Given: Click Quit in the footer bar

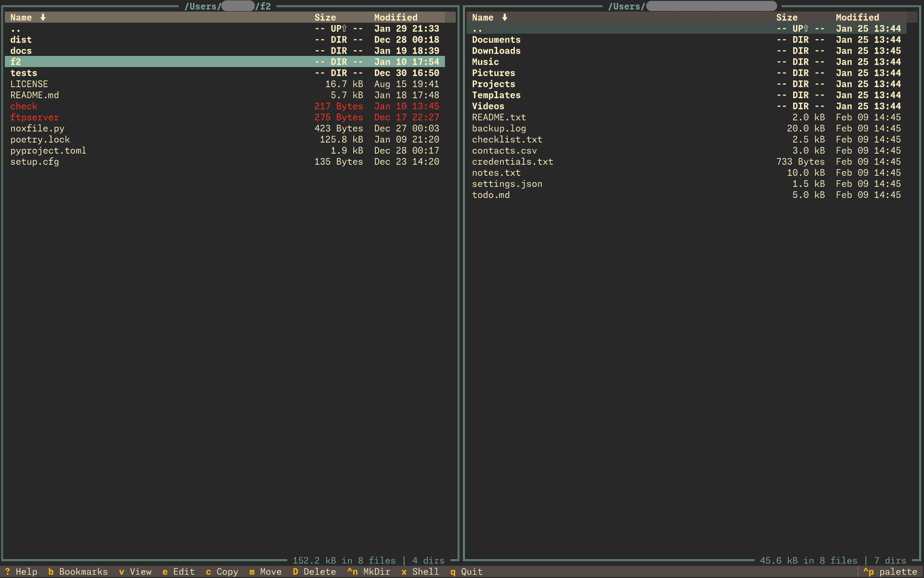Looking at the screenshot, I should pos(466,572).
